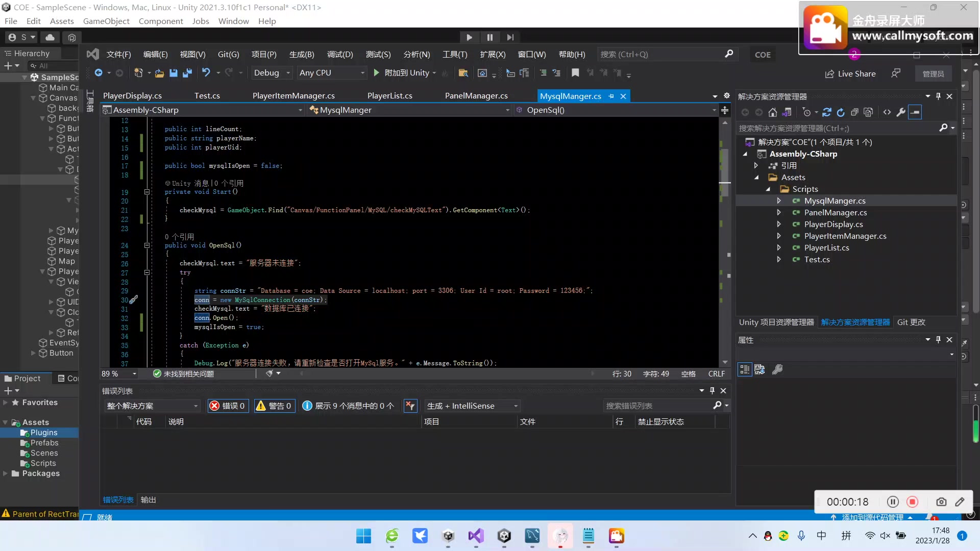Toggle the warnings filter button
Screen dimensions: 980x551
[275, 406]
